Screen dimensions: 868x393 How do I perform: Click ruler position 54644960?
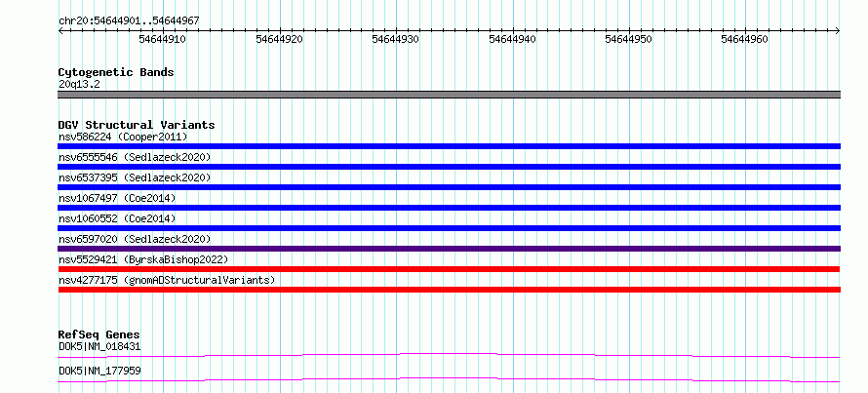pos(744,40)
